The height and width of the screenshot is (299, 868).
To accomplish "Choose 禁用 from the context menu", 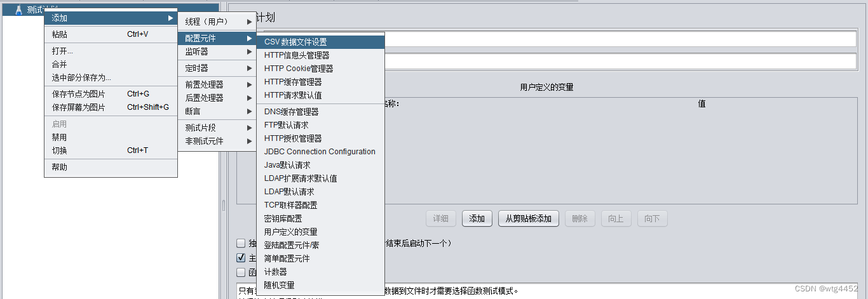I will 111,137.
